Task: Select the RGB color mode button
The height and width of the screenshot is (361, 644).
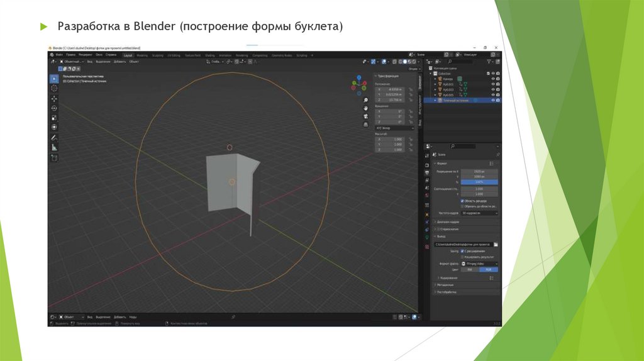Action: pyautogui.click(x=489, y=270)
